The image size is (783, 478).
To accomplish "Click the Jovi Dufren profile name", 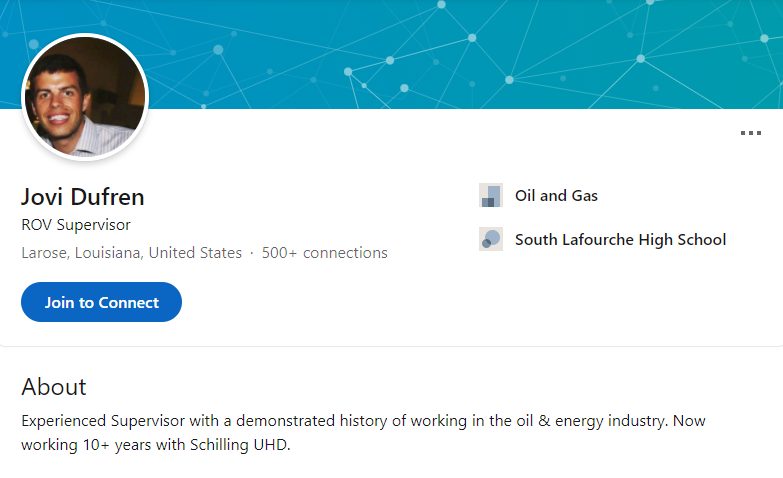I will (x=83, y=196).
